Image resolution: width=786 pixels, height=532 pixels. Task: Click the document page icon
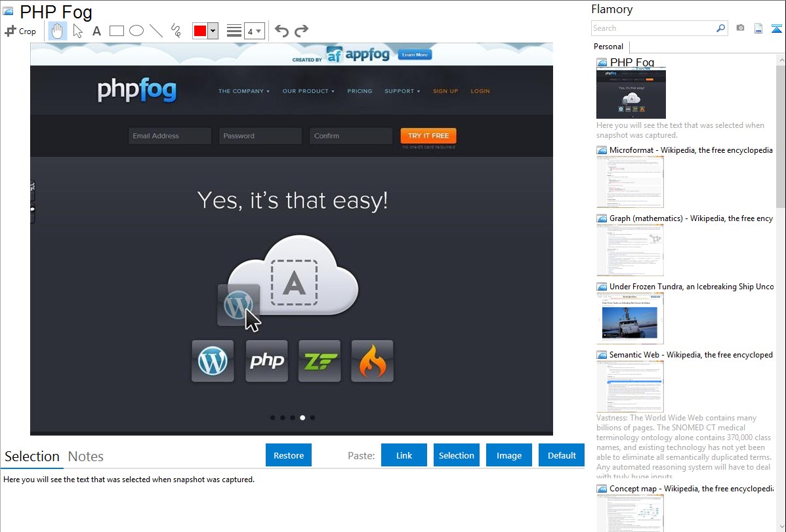[x=758, y=28]
